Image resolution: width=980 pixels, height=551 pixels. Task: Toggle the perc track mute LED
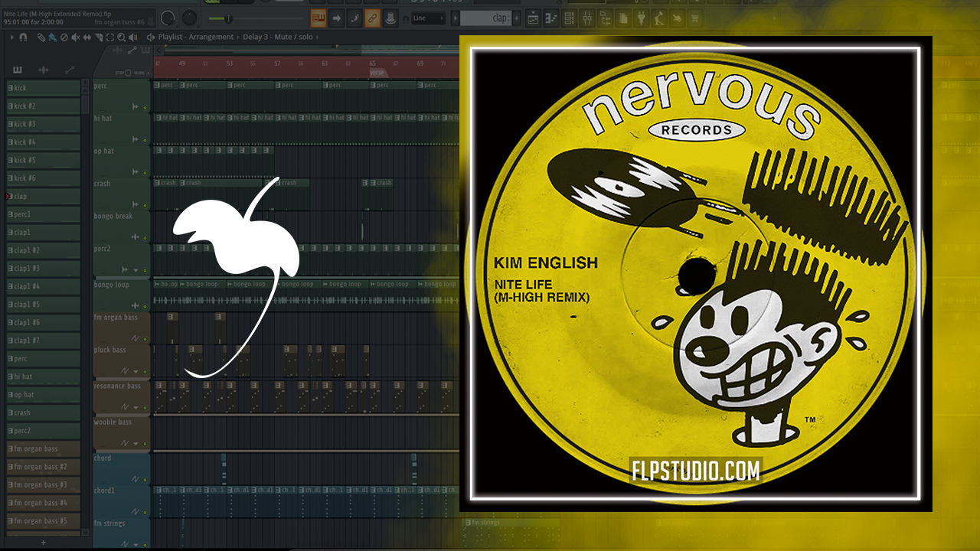pyautogui.click(x=145, y=107)
